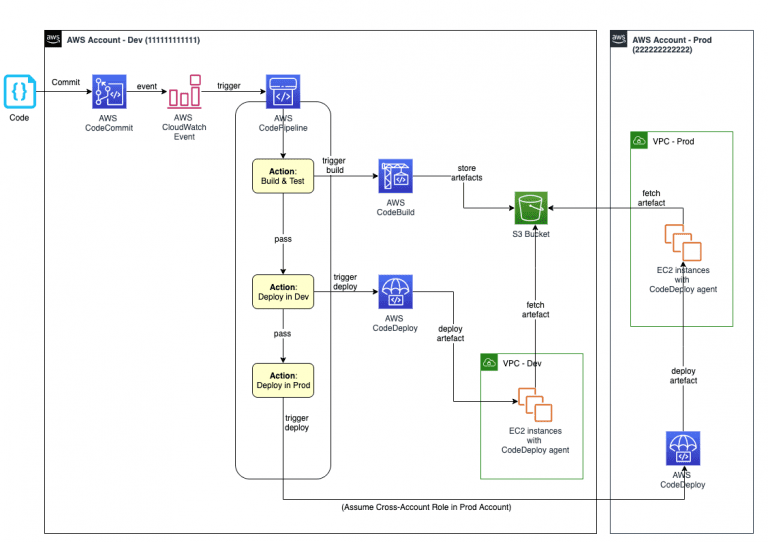Click the Action: Deploy in Dev box
The image size is (768, 542).
[283, 292]
